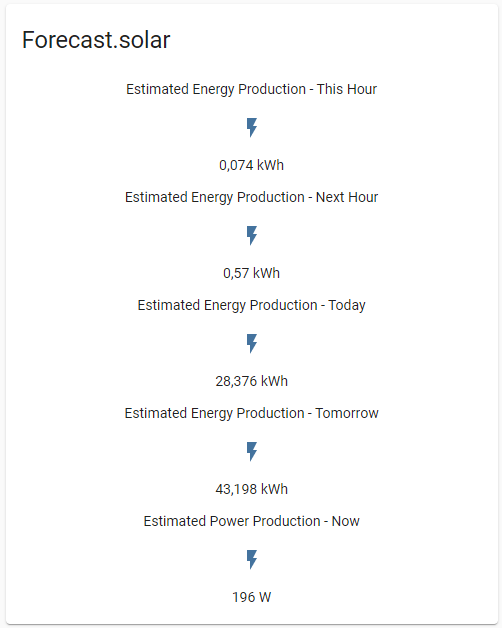Image resolution: width=503 pixels, height=629 pixels.
Task: Click the words Next Hour in second label
Action: [347, 197]
